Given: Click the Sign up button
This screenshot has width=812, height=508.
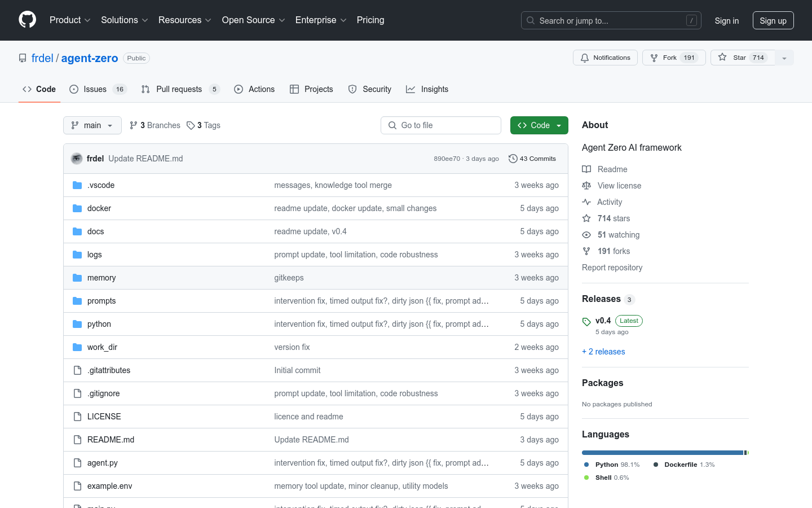Looking at the screenshot, I should pyautogui.click(x=773, y=20).
